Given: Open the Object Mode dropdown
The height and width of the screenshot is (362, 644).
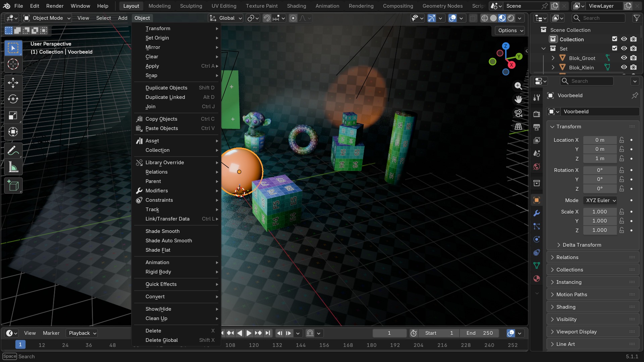Looking at the screenshot, I should [x=47, y=18].
